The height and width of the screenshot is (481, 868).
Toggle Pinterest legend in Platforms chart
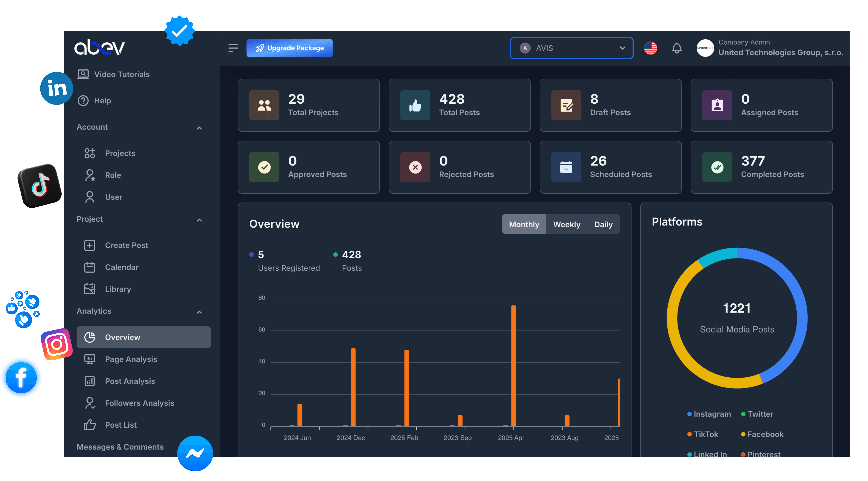coord(761,454)
